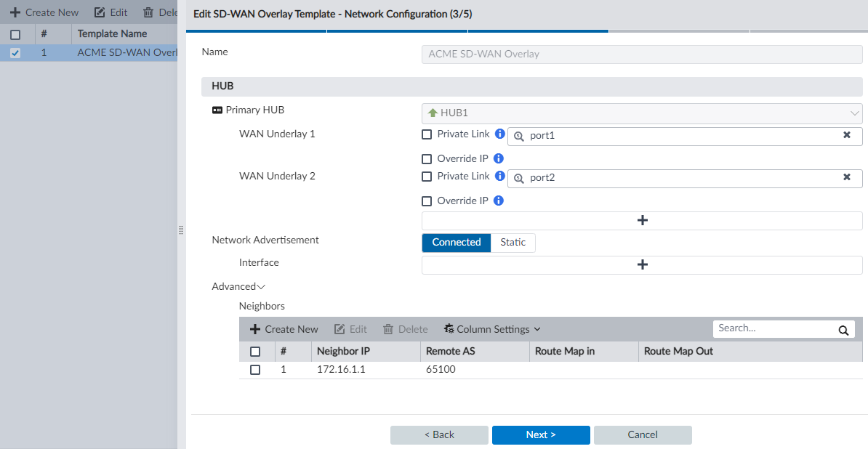Enable Private Link for WAN Underlay 1
Image resolution: width=868 pixels, height=449 pixels.
tap(427, 134)
